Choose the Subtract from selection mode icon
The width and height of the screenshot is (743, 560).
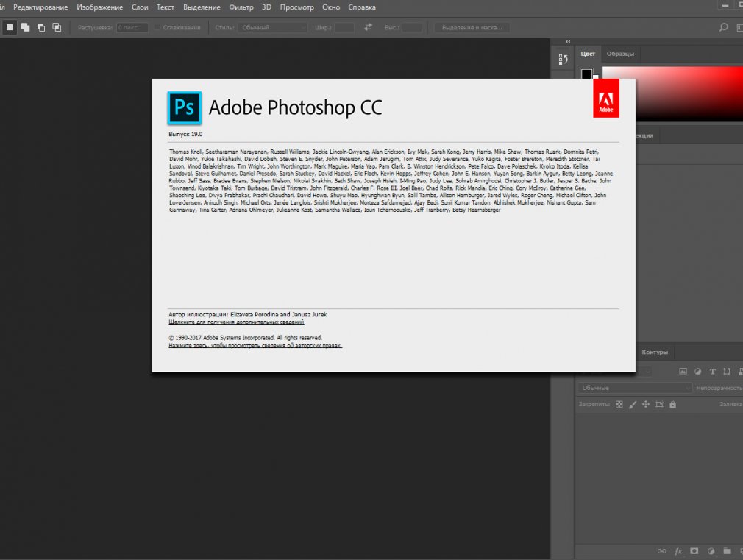(41, 27)
